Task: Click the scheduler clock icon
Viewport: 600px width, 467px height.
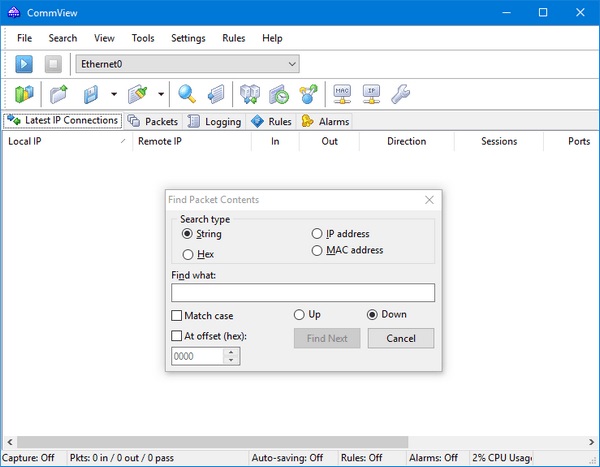Action: point(279,94)
